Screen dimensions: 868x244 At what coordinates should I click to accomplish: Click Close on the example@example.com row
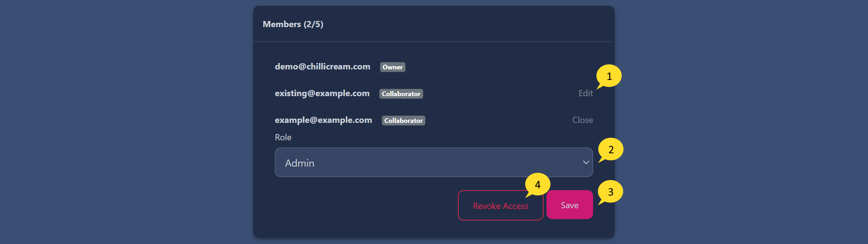tap(582, 120)
